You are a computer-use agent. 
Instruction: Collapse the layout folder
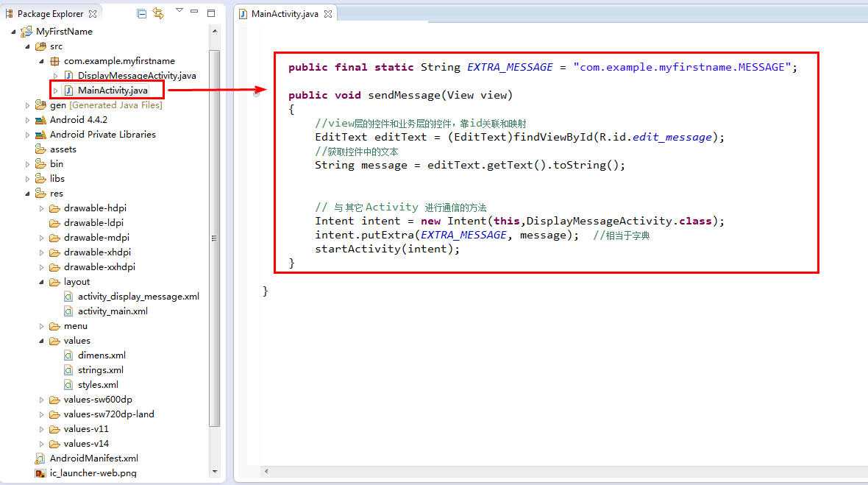coord(41,282)
